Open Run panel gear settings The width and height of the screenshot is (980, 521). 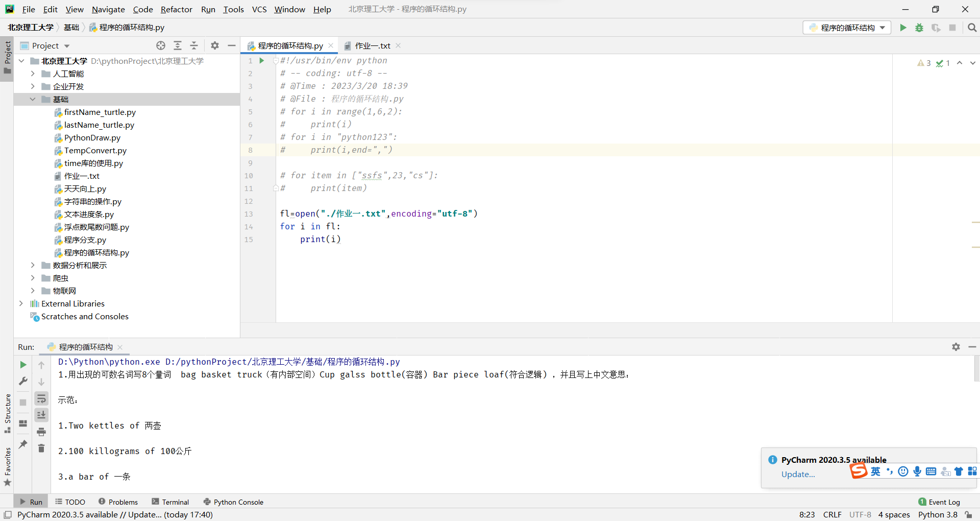pos(956,347)
